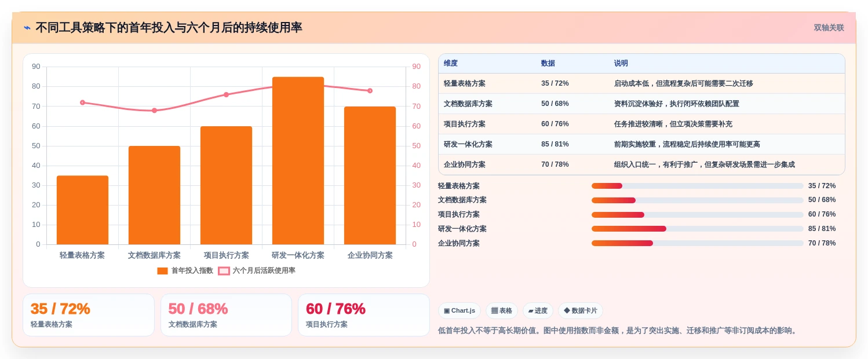Open the 50 / 68% summary card

tap(226, 315)
